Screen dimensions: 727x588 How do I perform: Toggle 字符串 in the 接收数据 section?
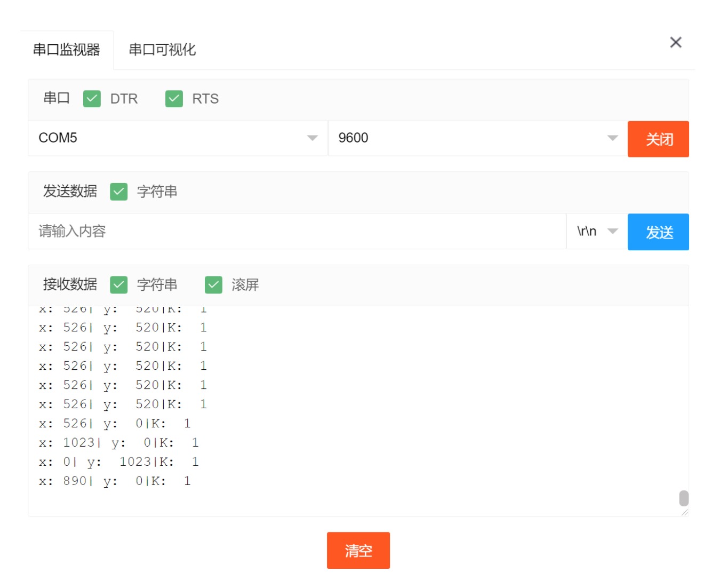point(119,285)
